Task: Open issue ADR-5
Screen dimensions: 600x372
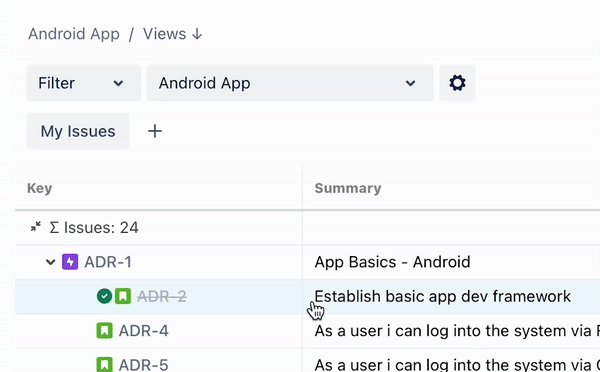Action: click(x=143, y=365)
